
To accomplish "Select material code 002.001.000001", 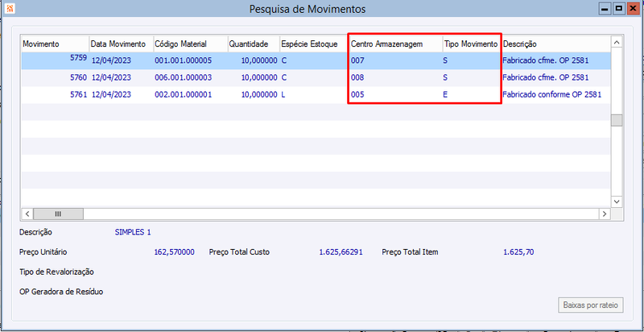I will 184,95.
